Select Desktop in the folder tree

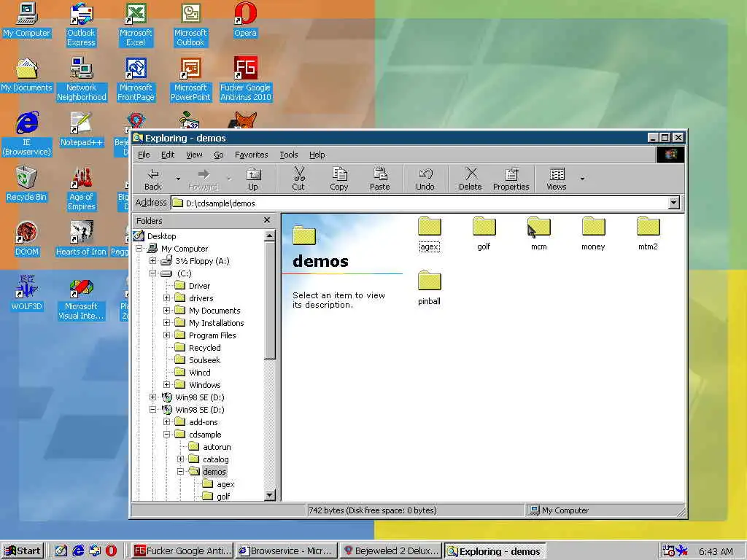tap(161, 236)
